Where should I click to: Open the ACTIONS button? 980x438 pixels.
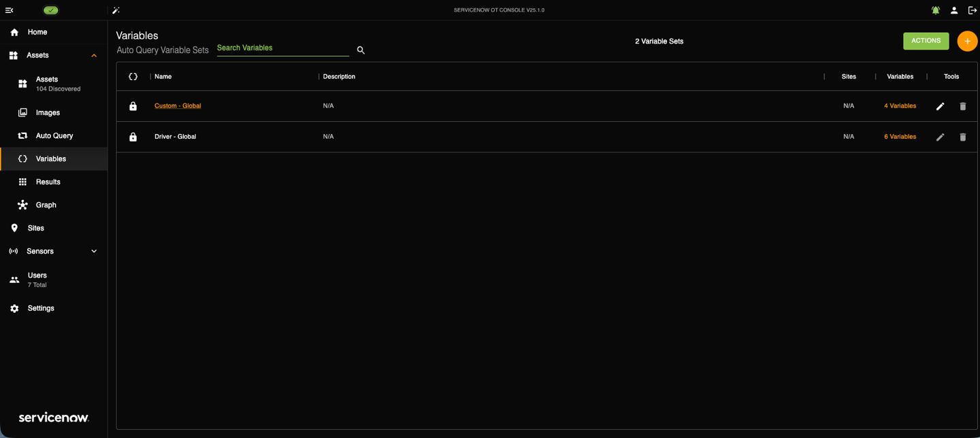[926, 41]
